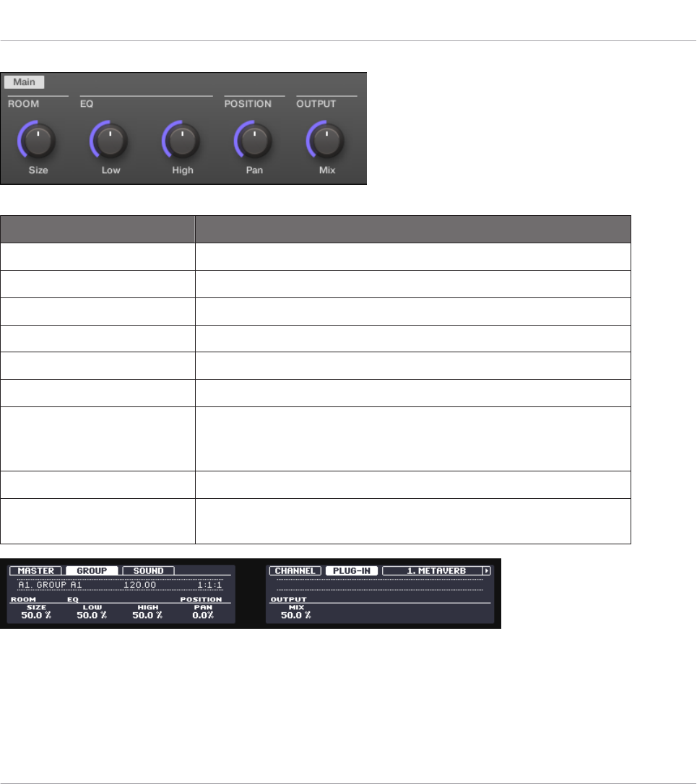Viewport: 697px width, 784px height.
Task: Click the Pan knob label
Action: pos(254,170)
